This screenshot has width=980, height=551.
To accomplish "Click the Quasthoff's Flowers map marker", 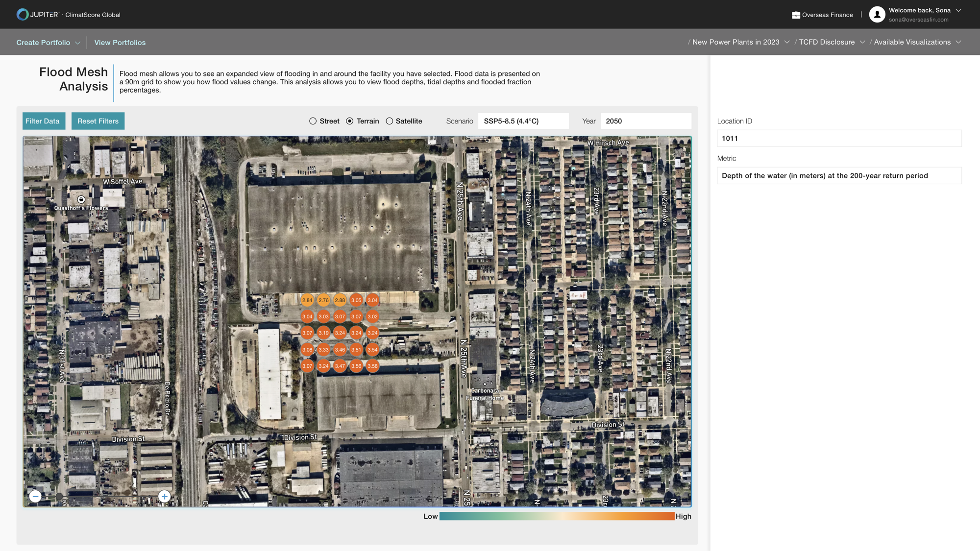I will point(81,199).
